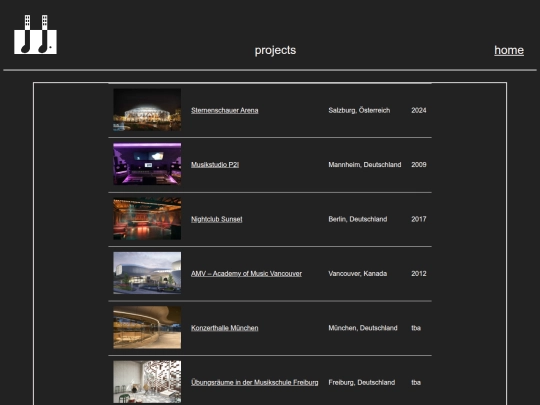Click the year 2024 in Sternenschauer row
The height and width of the screenshot is (405, 540).
[419, 110]
